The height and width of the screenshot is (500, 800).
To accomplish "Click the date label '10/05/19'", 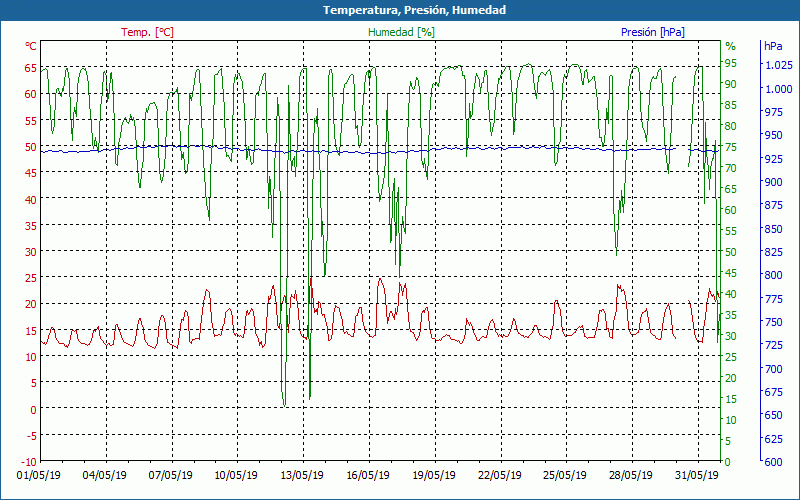I will (x=236, y=475).
